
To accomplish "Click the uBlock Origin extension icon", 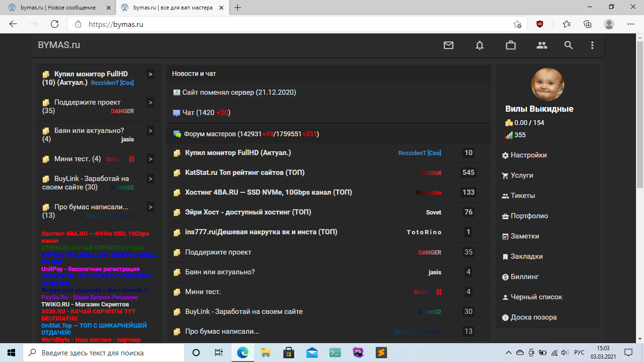I will pyautogui.click(x=540, y=24).
